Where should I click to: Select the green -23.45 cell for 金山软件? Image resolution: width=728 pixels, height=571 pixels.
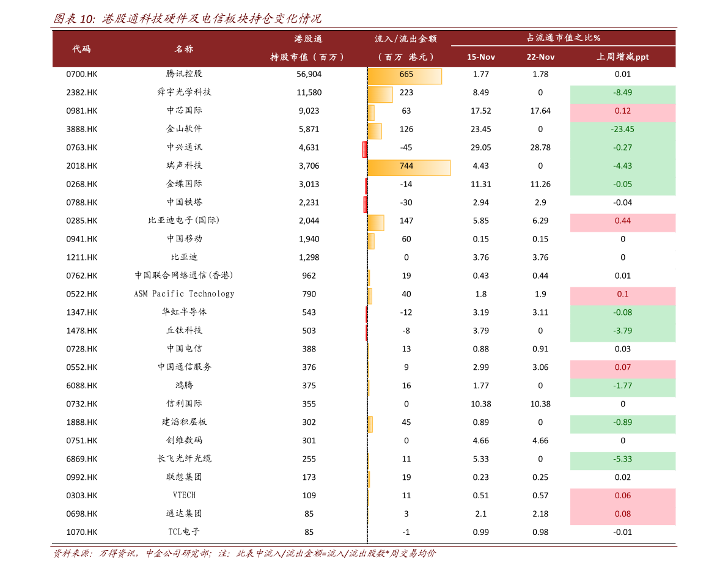pos(622,129)
